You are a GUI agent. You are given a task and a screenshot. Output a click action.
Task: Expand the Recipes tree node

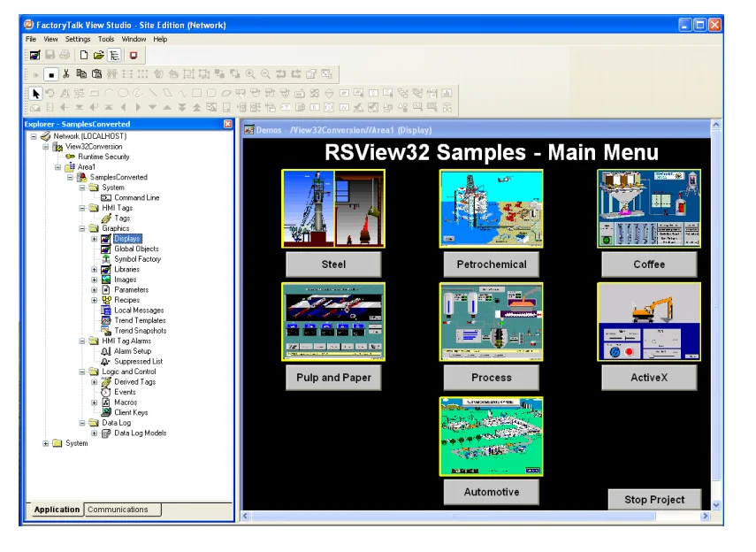tap(95, 300)
